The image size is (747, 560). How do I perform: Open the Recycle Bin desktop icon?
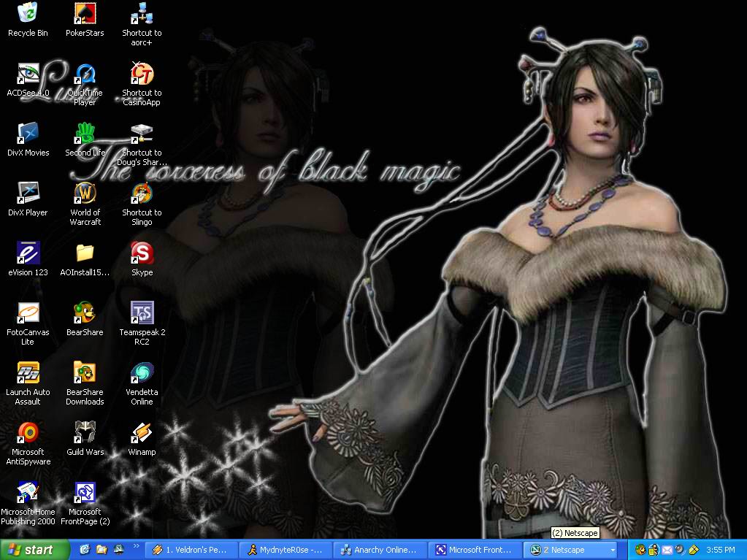tap(28, 15)
